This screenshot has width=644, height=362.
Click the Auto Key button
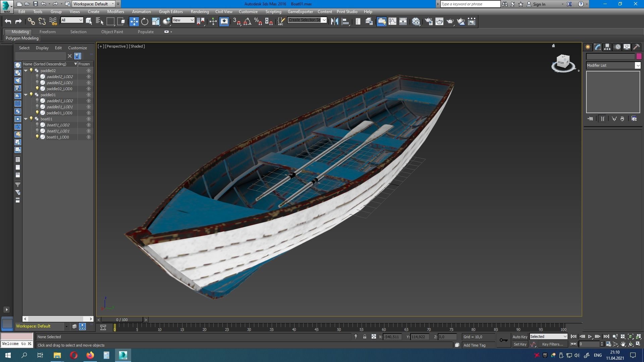520,337
